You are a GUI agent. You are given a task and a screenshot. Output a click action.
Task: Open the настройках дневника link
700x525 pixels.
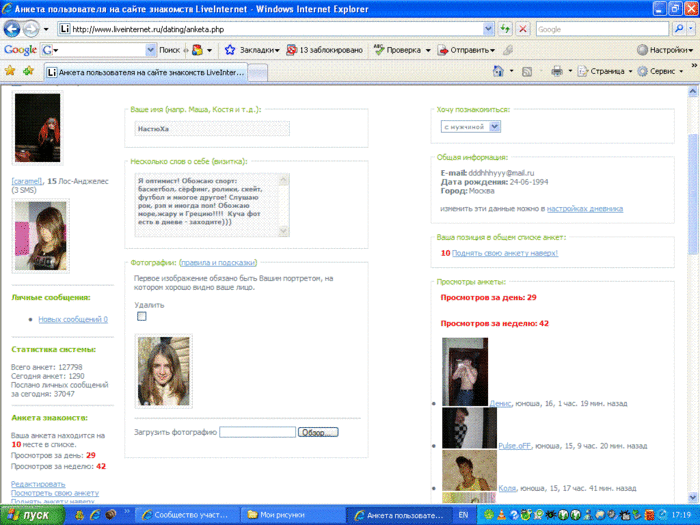point(585,208)
